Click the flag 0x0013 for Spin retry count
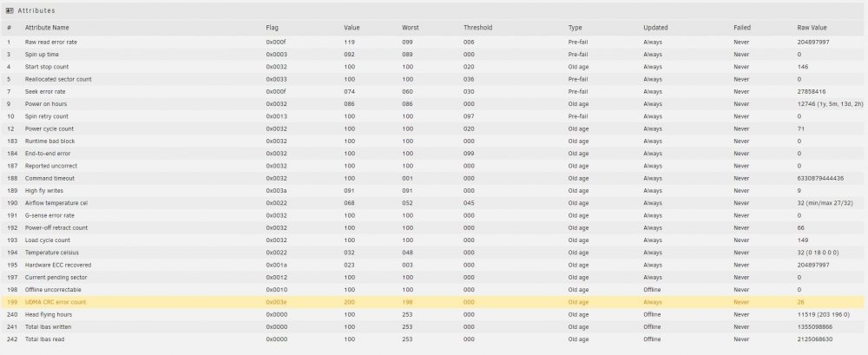This screenshot has height=355, width=868. pos(276,116)
